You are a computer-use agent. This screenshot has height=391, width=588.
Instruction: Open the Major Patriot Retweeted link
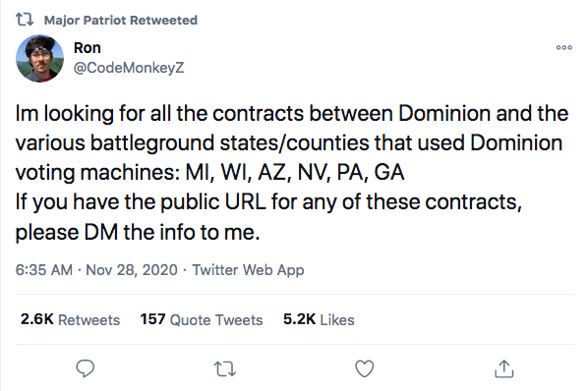pyautogui.click(x=120, y=20)
